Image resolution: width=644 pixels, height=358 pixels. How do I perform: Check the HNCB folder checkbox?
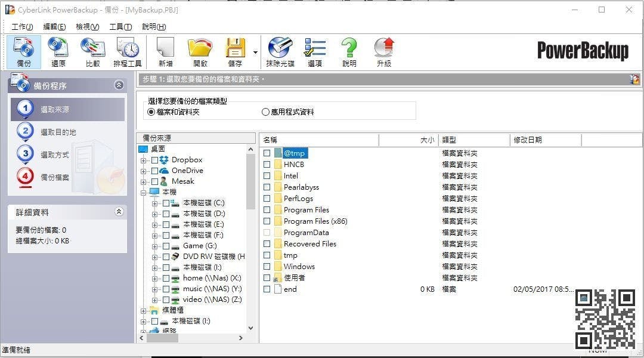tap(267, 165)
